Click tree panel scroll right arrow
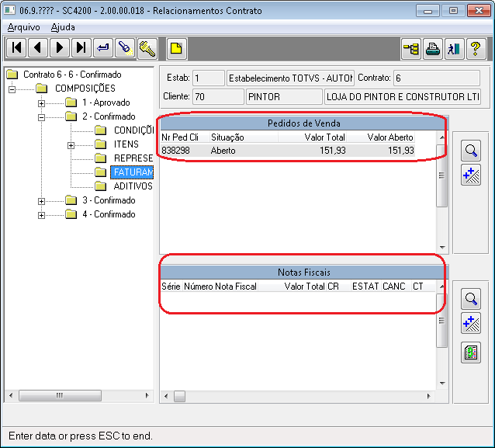 pyautogui.click(x=147, y=395)
